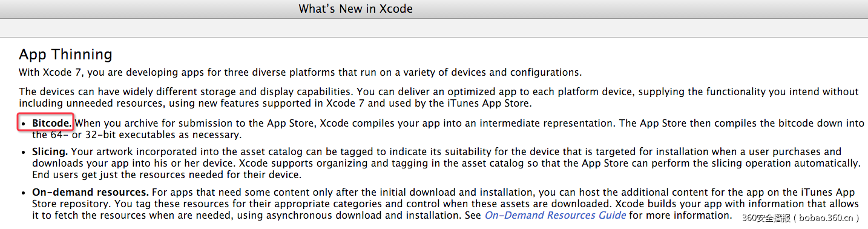This screenshot has width=868, height=229.
Task: Click the bullet point before Slicing
Action: (x=24, y=152)
